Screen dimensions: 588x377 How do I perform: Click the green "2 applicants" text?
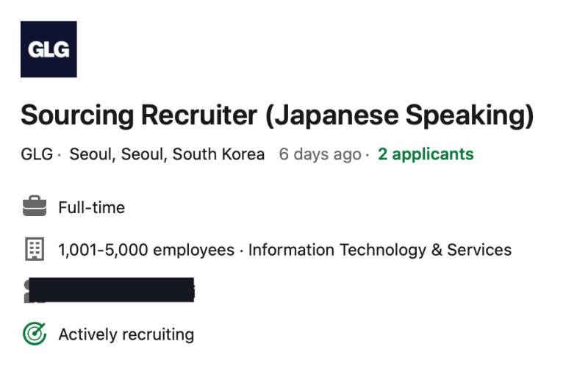426,154
